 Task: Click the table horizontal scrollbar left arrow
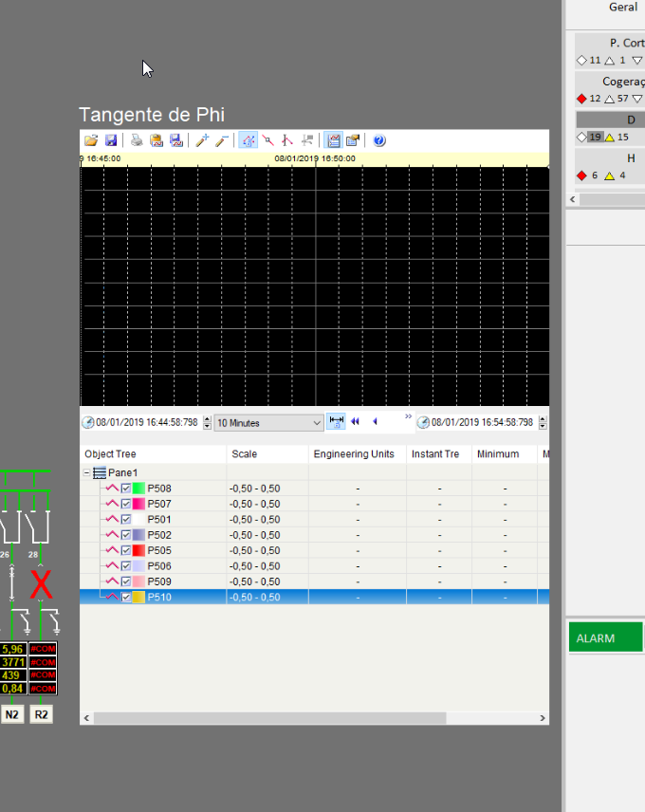(86, 718)
